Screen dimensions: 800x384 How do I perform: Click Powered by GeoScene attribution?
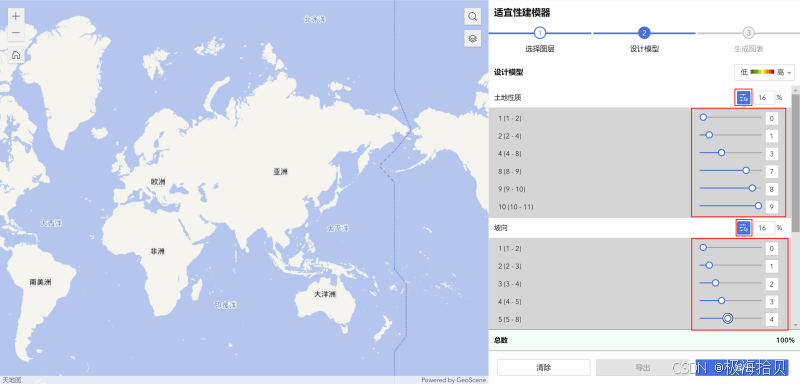pyautogui.click(x=453, y=380)
